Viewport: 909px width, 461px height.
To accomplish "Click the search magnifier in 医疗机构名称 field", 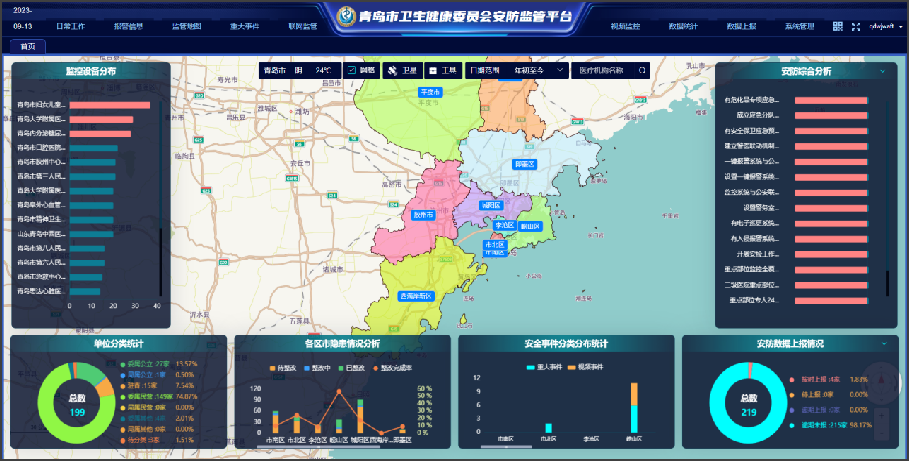I will (642, 71).
